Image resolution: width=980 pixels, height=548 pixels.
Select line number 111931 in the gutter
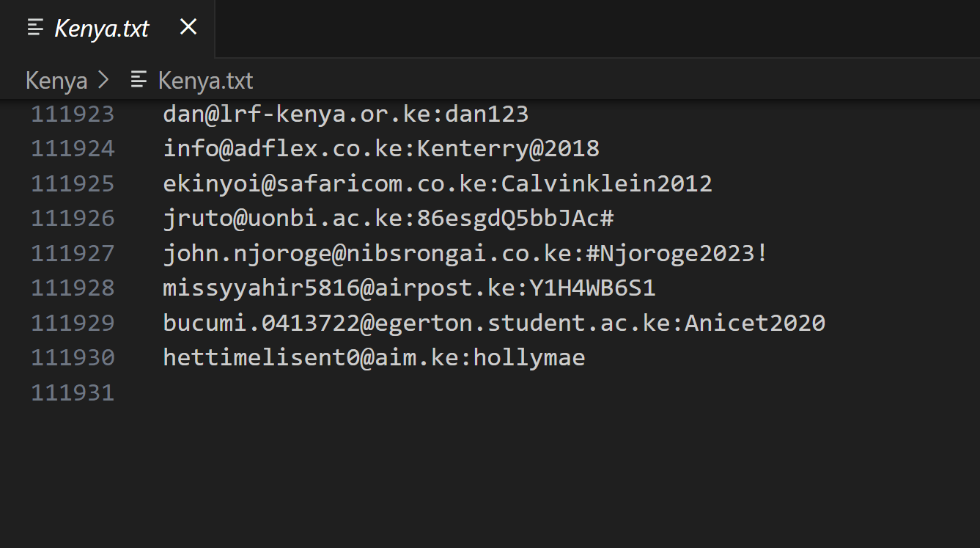tap(73, 392)
